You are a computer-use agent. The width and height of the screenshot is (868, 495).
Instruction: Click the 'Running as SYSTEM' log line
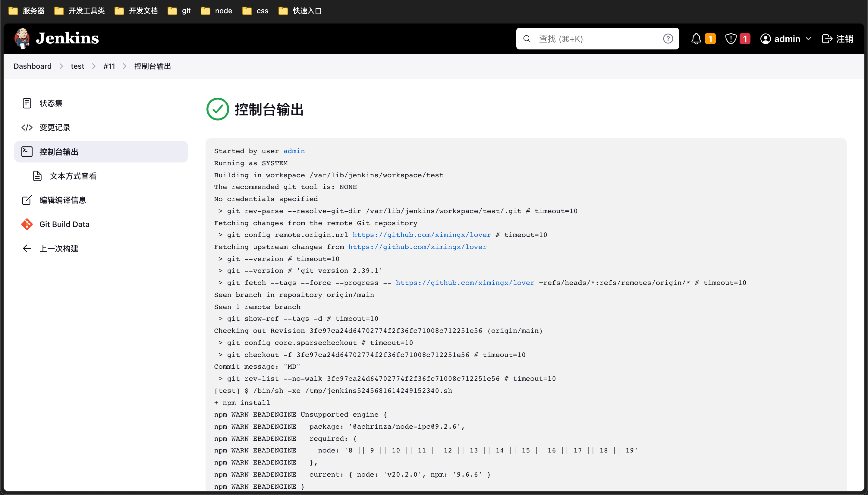click(x=251, y=163)
